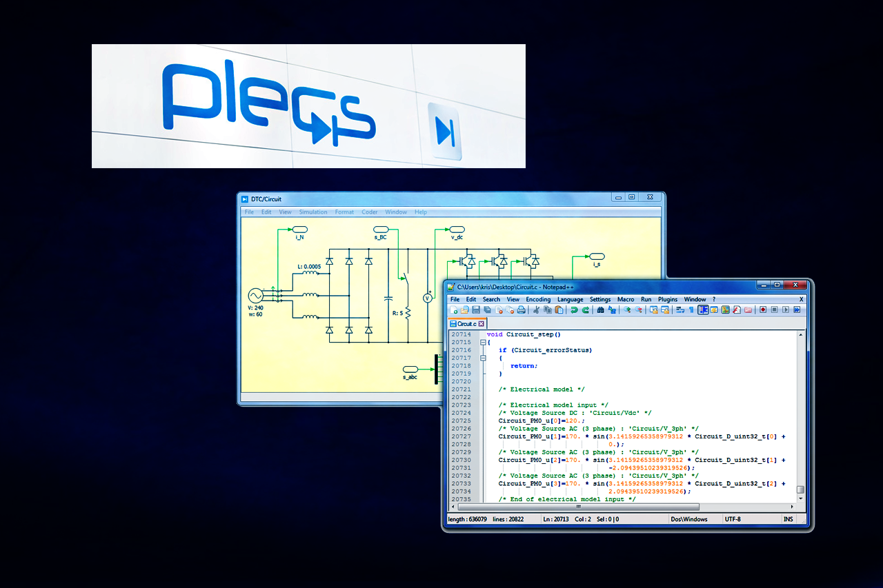Open the Language menu in Notepad++

point(570,299)
